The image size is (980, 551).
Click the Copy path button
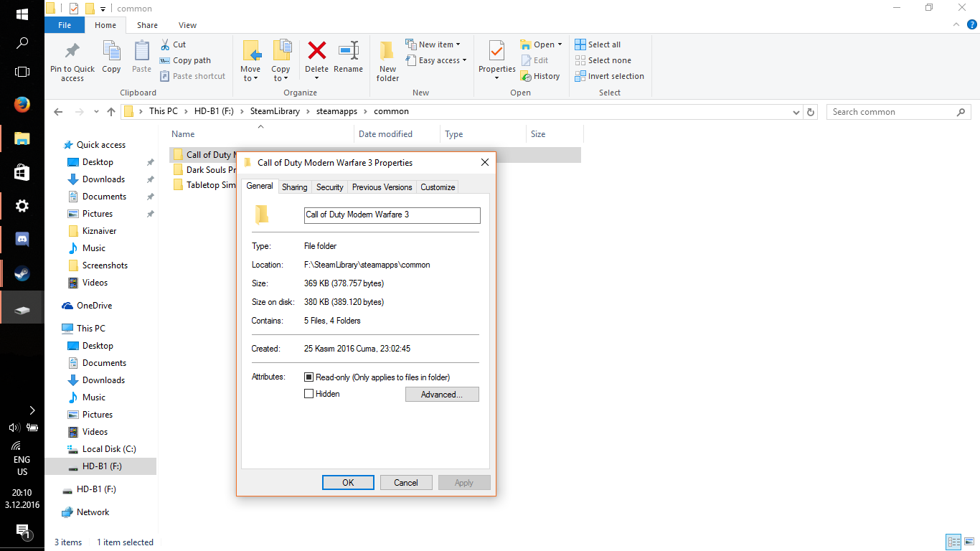186,60
